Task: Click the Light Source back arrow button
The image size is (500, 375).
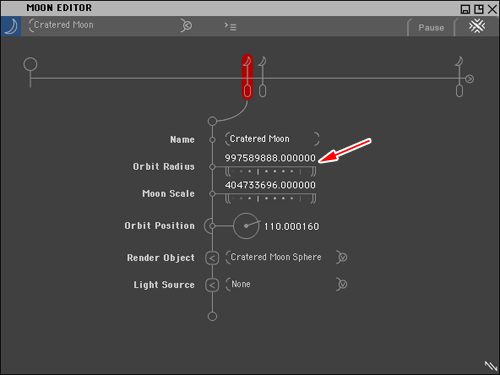Action: [x=212, y=285]
